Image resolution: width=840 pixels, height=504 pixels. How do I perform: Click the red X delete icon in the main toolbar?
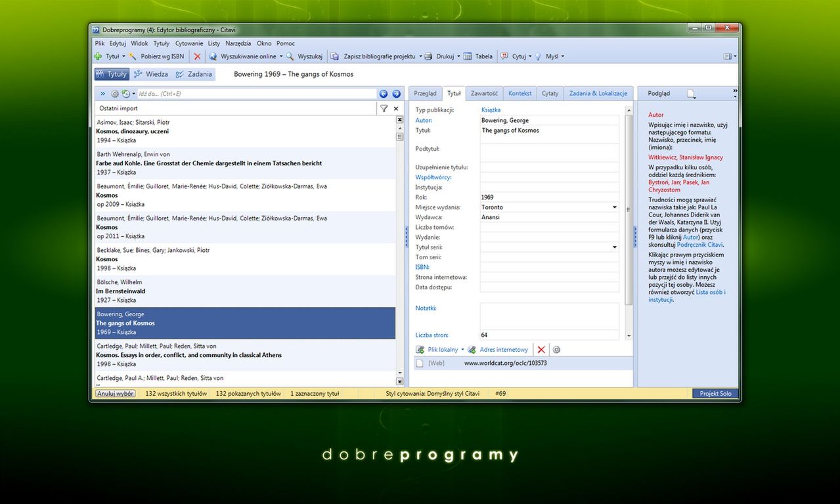tap(197, 56)
